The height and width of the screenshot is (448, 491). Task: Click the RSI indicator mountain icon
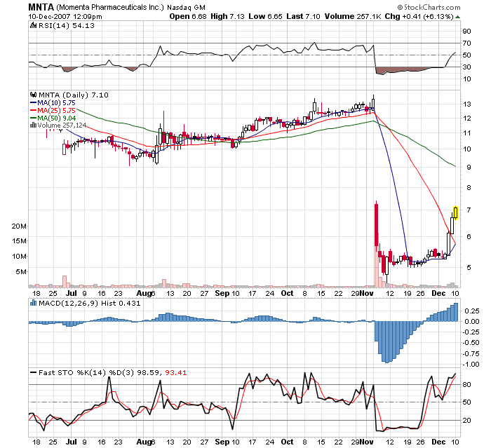[x=33, y=25]
